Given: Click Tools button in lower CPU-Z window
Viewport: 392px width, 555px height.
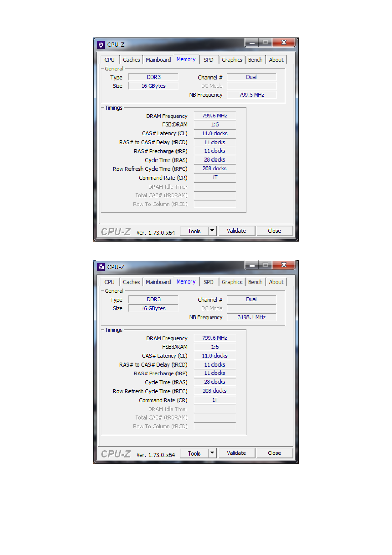Looking at the screenshot, I should tap(194, 453).
